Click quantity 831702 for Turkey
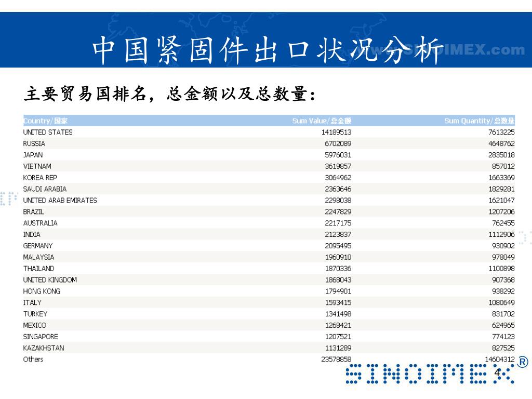This screenshot has width=532, height=399. coord(503,314)
